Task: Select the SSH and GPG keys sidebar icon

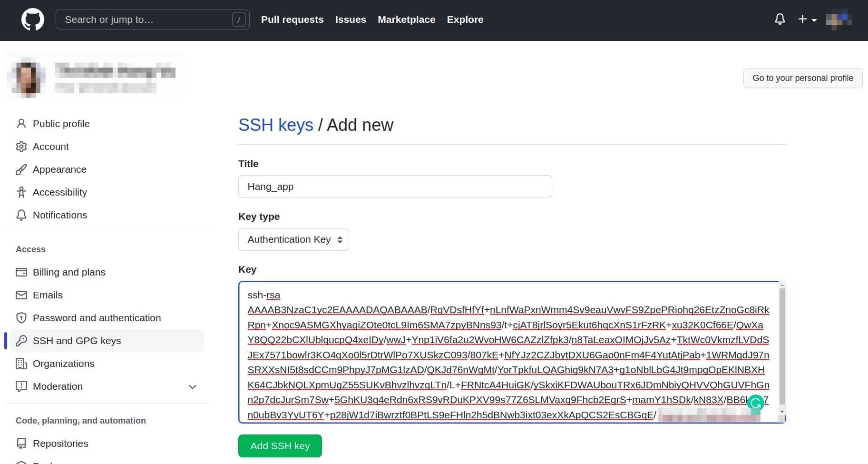Action: pyautogui.click(x=21, y=340)
